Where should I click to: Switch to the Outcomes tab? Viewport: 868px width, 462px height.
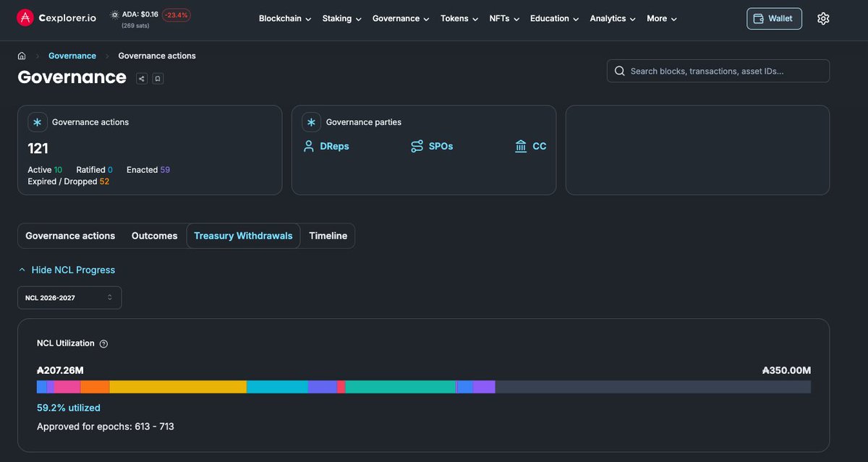pyautogui.click(x=155, y=236)
